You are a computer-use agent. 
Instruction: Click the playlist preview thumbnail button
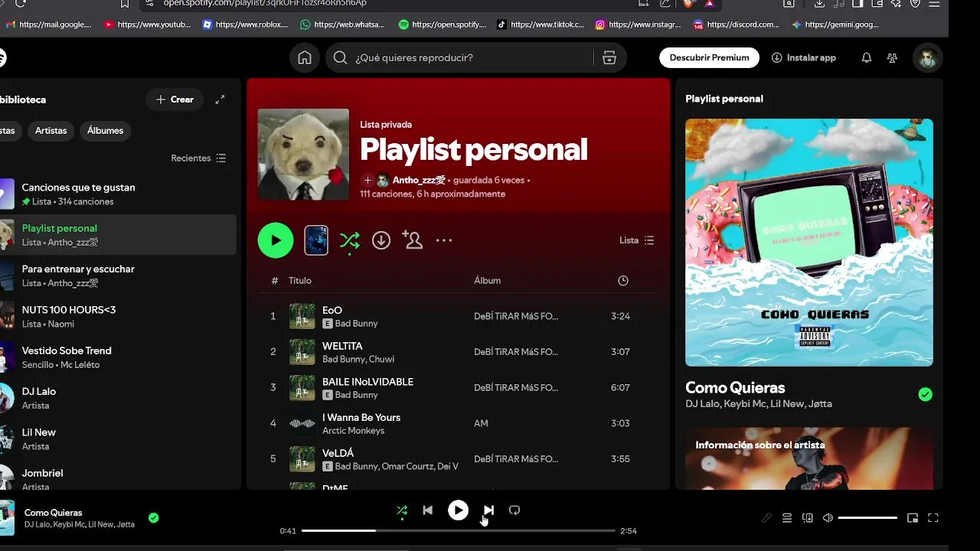(x=316, y=240)
